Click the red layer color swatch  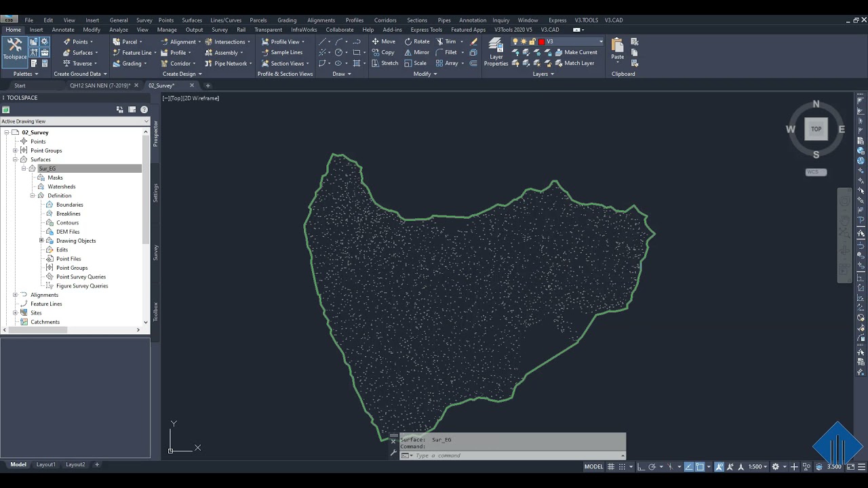click(541, 41)
